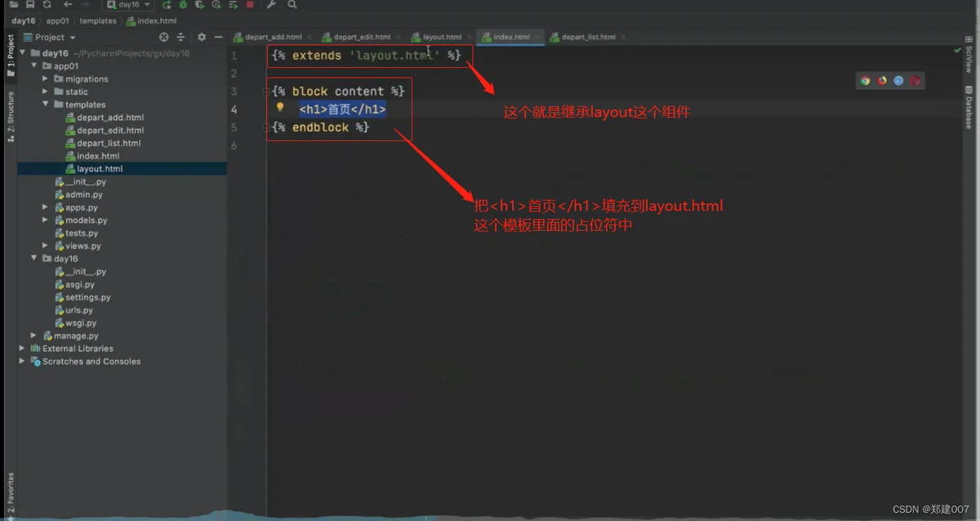Open Search Everywhere magnifier icon
Screen dimensions: 980x521
(x=292, y=4)
